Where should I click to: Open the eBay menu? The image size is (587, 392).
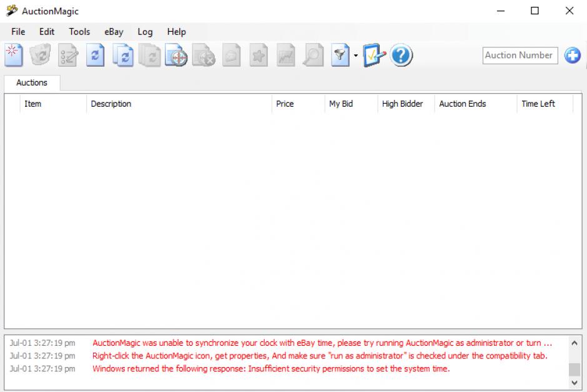pyautogui.click(x=114, y=32)
